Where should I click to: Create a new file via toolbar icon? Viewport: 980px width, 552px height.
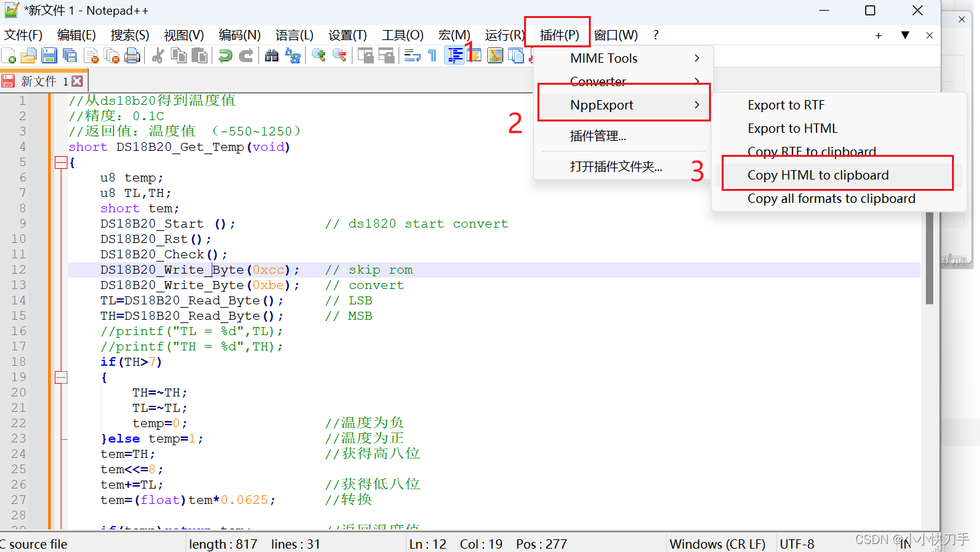click(9, 55)
